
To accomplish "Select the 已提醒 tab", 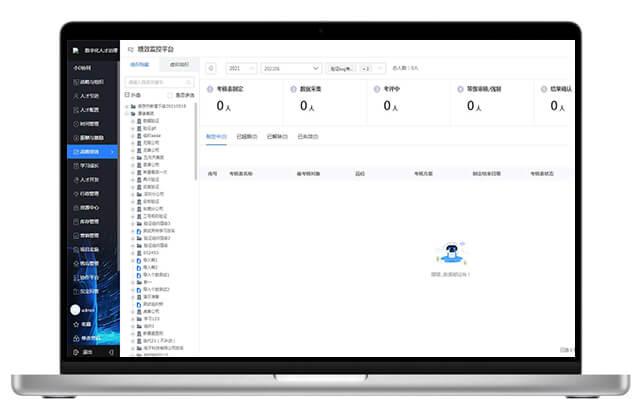I will pyautogui.click(x=246, y=136).
